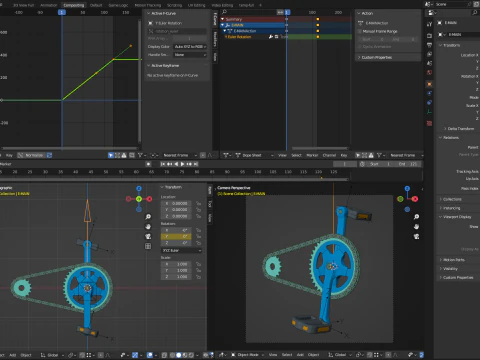Screen dimensions: 480x360
Task: Toggle the preview range clock icon
Action: point(362,164)
